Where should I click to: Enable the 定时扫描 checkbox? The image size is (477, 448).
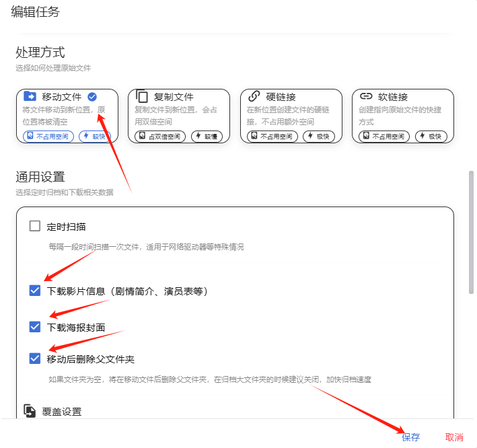[35, 226]
